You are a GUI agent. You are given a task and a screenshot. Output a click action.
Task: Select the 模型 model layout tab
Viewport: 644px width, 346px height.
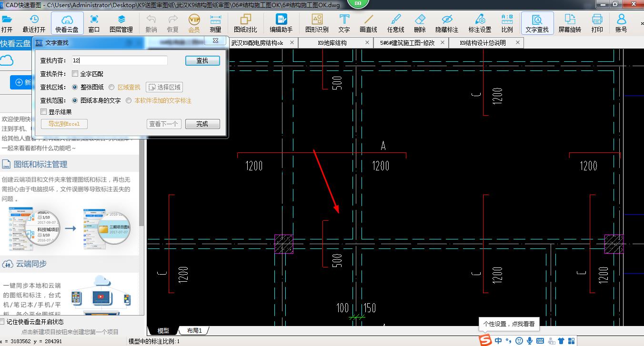(x=163, y=330)
